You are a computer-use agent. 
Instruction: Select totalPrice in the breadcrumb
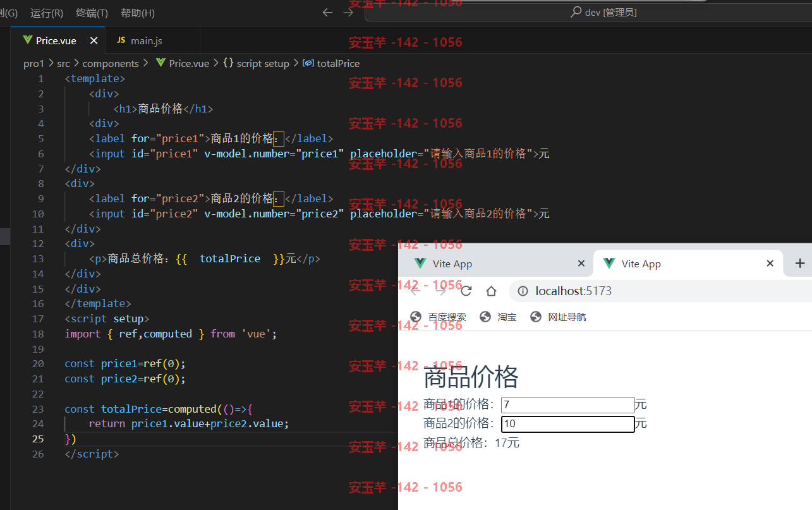click(338, 63)
